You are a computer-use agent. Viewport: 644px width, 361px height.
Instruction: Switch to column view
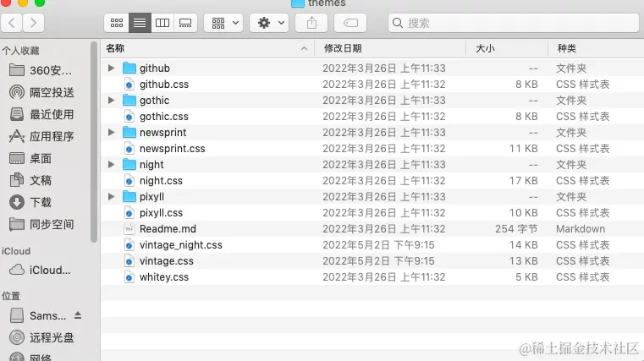[x=162, y=23]
